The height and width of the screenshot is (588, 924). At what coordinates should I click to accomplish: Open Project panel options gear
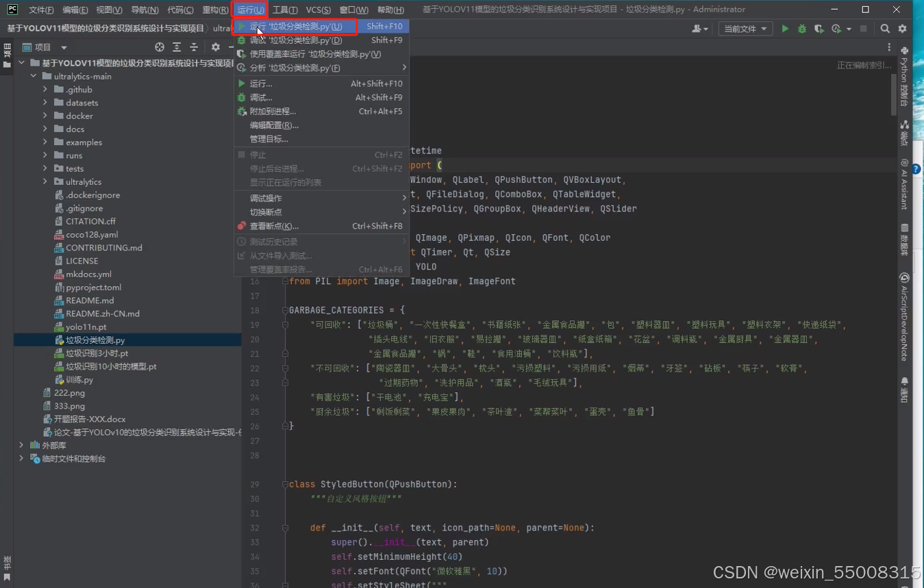pyautogui.click(x=216, y=47)
